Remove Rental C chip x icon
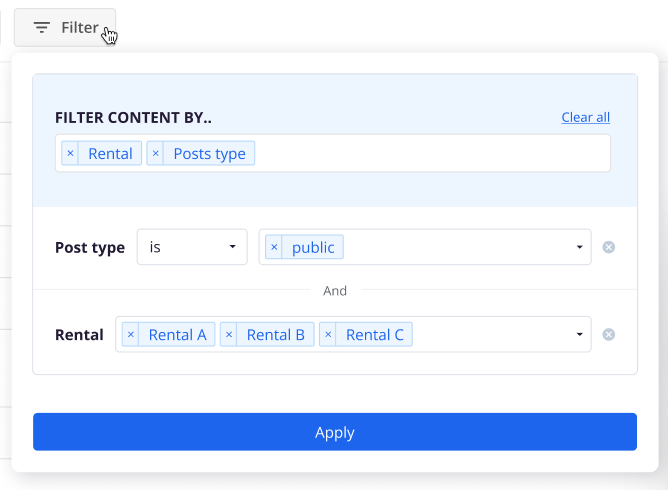The height and width of the screenshot is (490, 668). 328,334
